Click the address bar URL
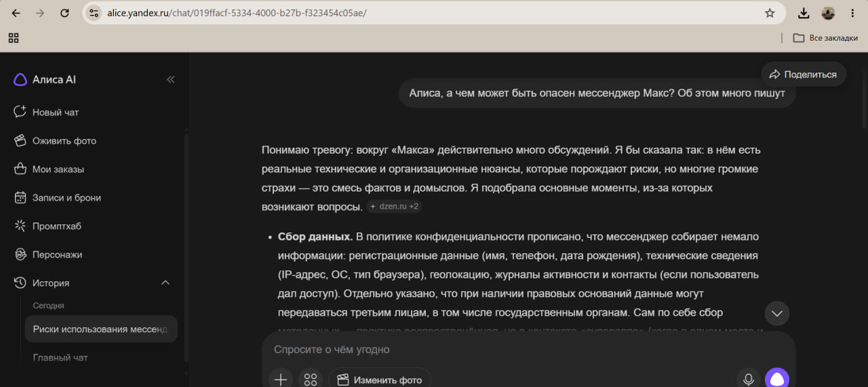868x387 pixels. (237, 13)
